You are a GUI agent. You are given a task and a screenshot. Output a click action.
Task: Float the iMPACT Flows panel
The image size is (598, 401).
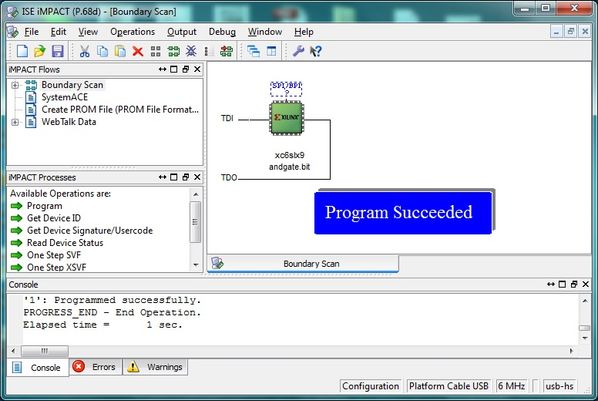185,69
